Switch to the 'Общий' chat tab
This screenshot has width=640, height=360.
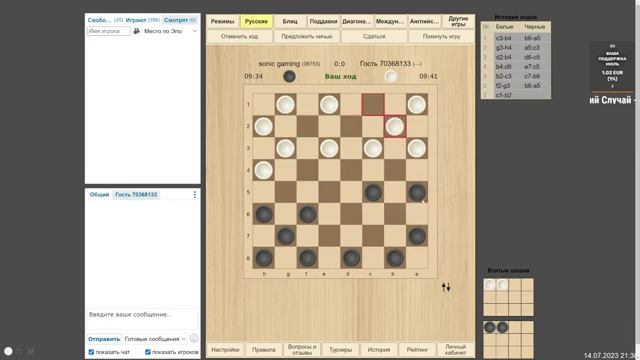tap(99, 195)
